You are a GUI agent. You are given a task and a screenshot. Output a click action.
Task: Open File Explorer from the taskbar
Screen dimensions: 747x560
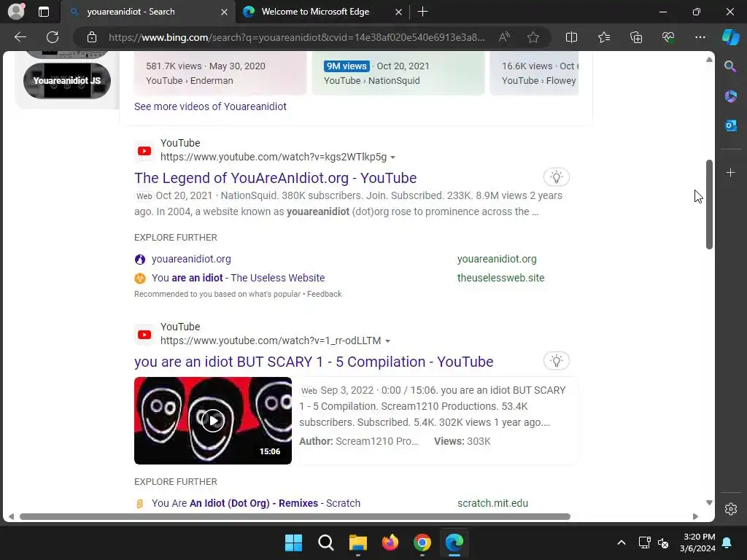point(357,542)
